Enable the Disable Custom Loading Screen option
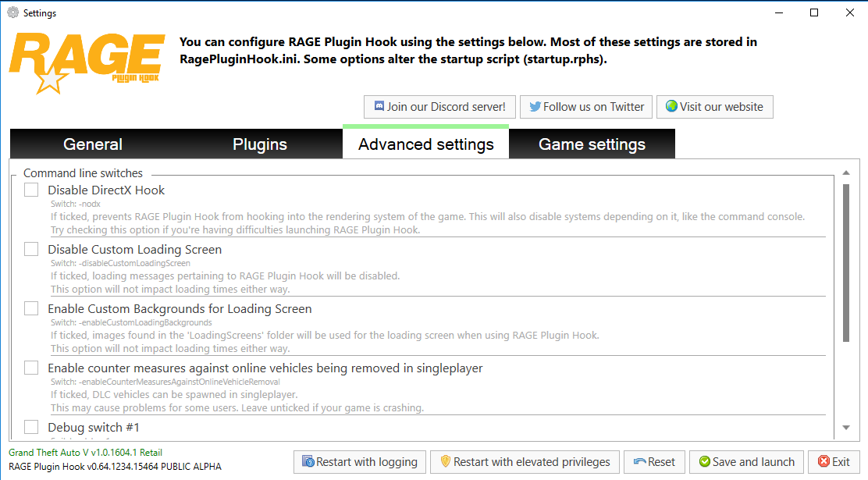 pyautogui.click(x=31, y=249)
